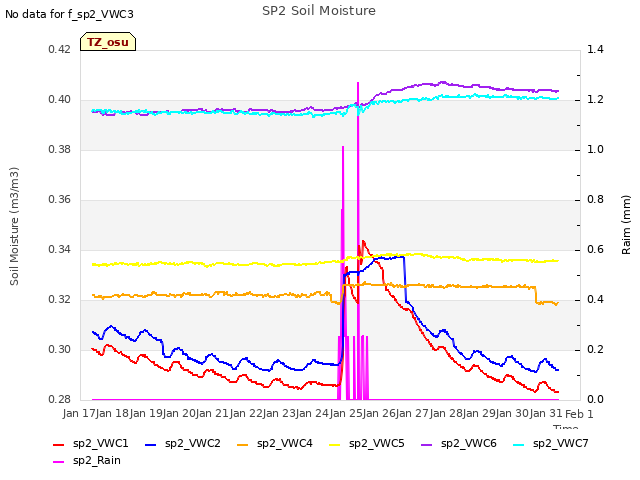The image size is (640, 480).
Task: Click the magenta sp2_Rain legend color marker
Action: tap(59, 462)
